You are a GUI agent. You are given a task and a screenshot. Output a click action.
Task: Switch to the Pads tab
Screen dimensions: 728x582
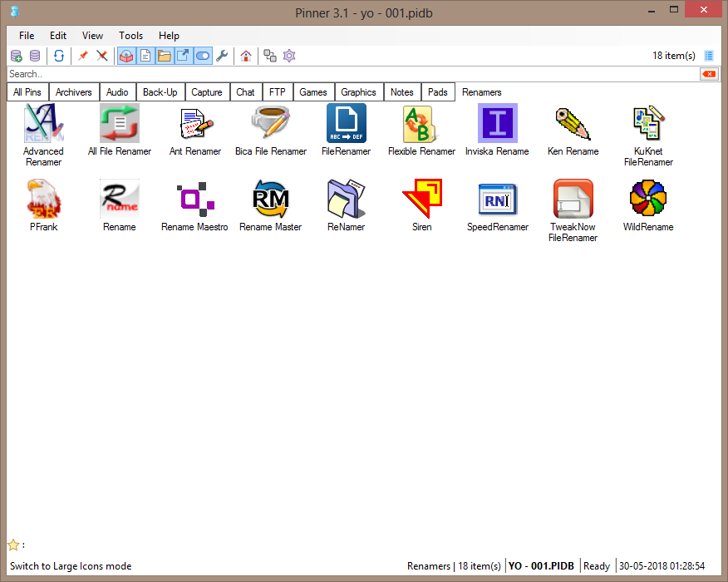pyautogui.click(x=438, y=92)
